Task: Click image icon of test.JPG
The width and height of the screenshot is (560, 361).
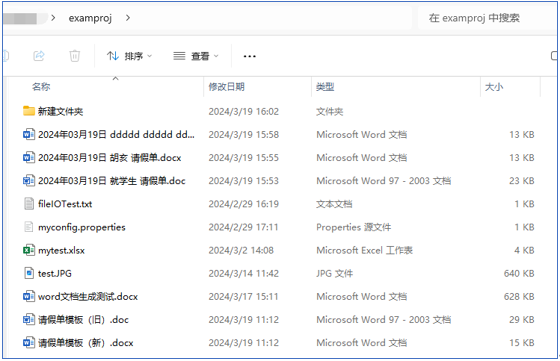Action: tap(29, 274)
